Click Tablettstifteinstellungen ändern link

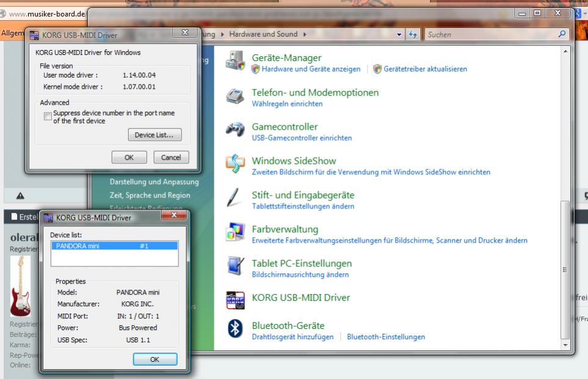tap(303, 206)
